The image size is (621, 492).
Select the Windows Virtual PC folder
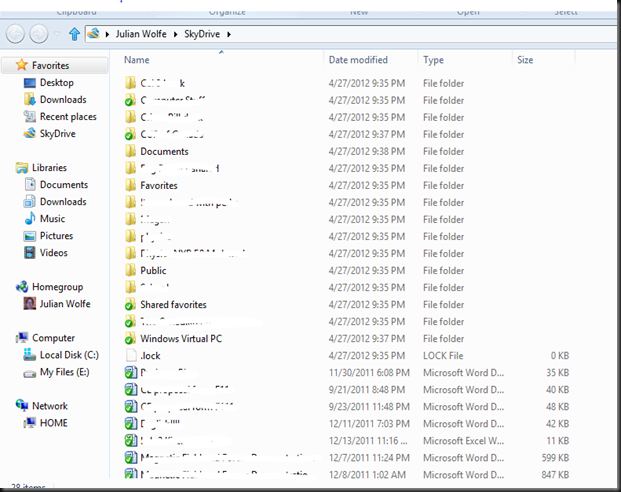[181, 339]
